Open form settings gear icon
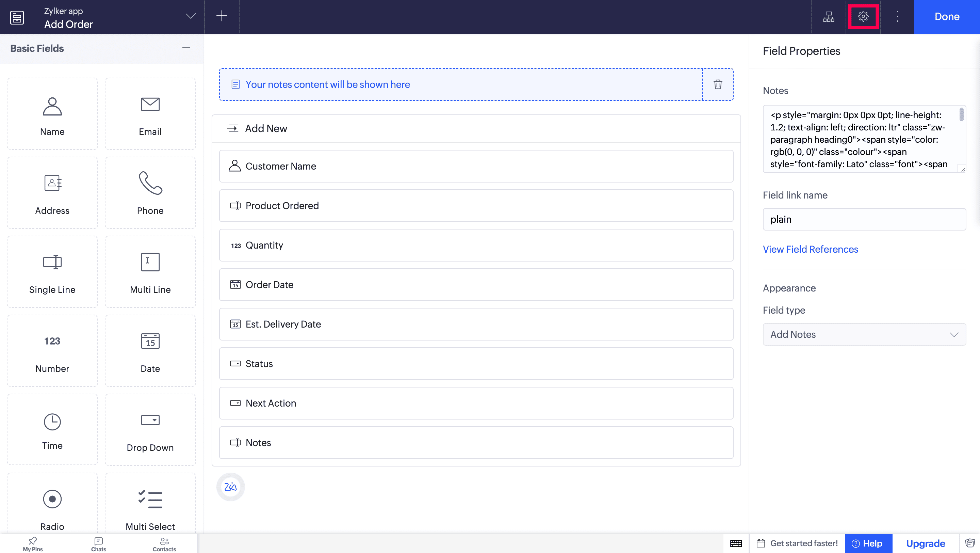This screenshot has width=980, height=553. click(863, 16)
